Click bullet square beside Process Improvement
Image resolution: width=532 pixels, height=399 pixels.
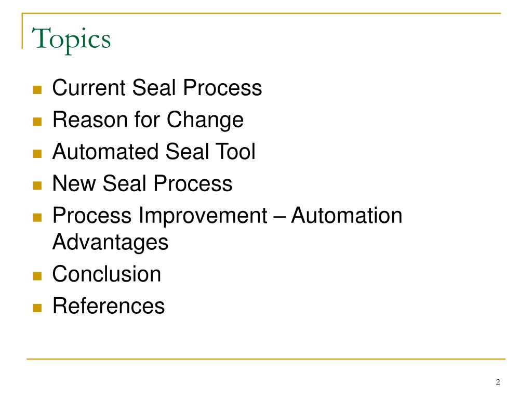(x=37, y=218)
